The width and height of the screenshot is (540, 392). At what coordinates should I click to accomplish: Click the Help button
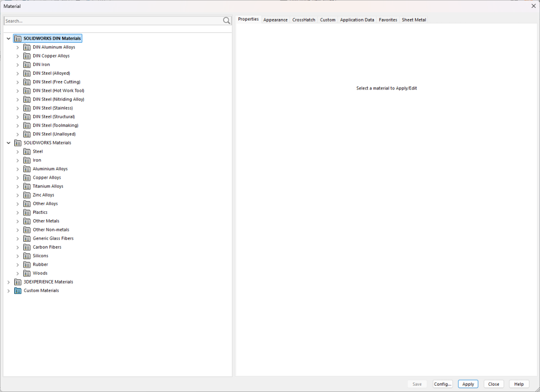[x=519, y=384]
